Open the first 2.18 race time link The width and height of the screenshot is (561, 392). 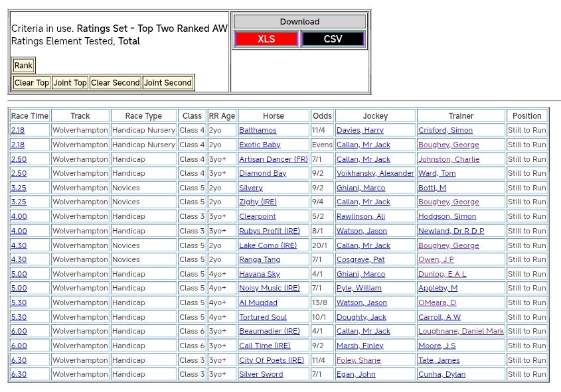click(18, 131)
